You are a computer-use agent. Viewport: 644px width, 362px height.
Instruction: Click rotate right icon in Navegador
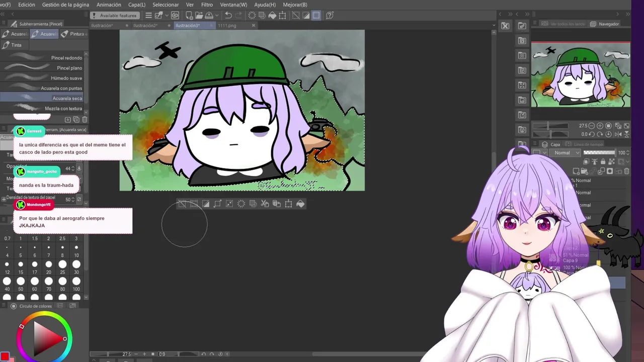tap(600, 134)
